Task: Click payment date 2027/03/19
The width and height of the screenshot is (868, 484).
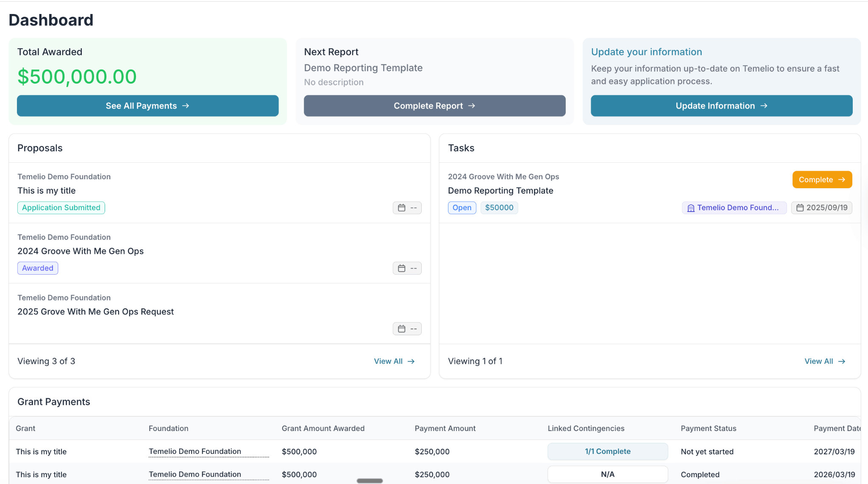Action: [x=834, y=452]
